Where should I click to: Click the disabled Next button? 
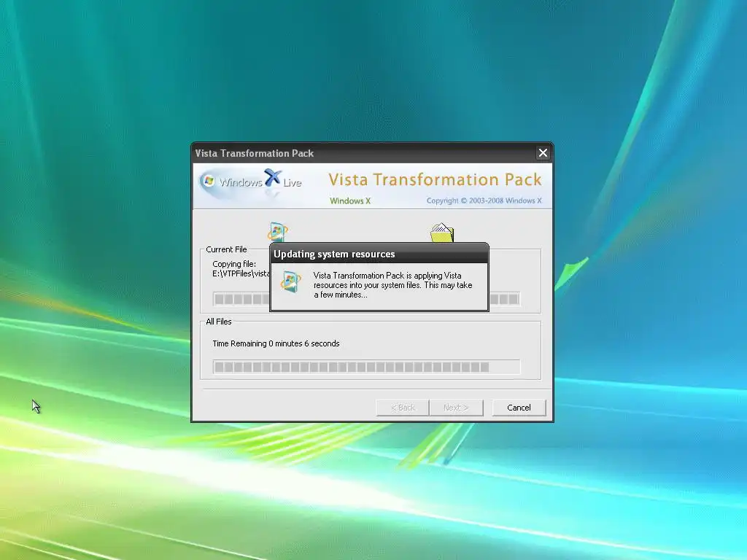(456, 408)
